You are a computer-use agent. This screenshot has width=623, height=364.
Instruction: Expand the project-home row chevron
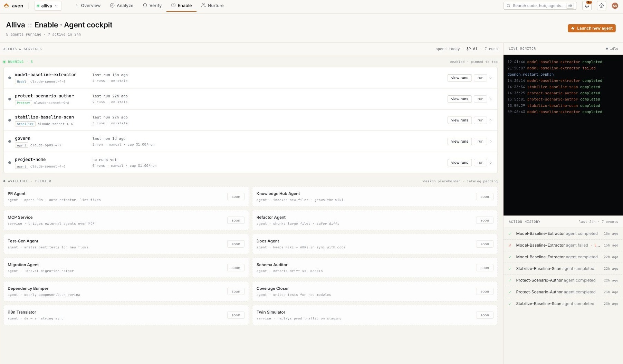point(491,163)
